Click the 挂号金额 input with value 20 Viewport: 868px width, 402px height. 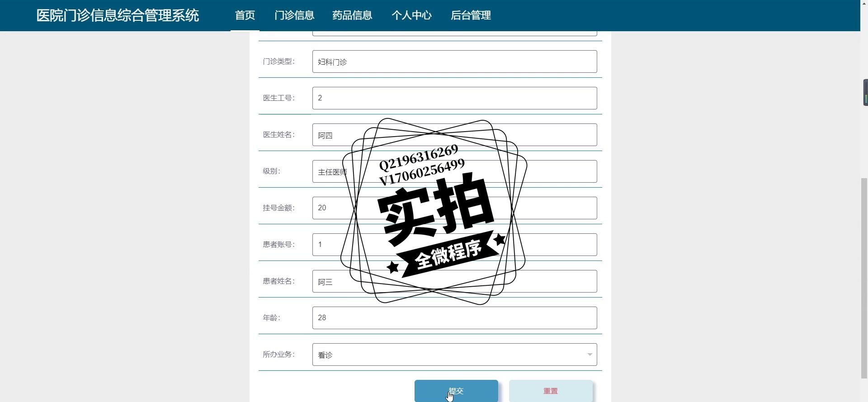point(454,208)
